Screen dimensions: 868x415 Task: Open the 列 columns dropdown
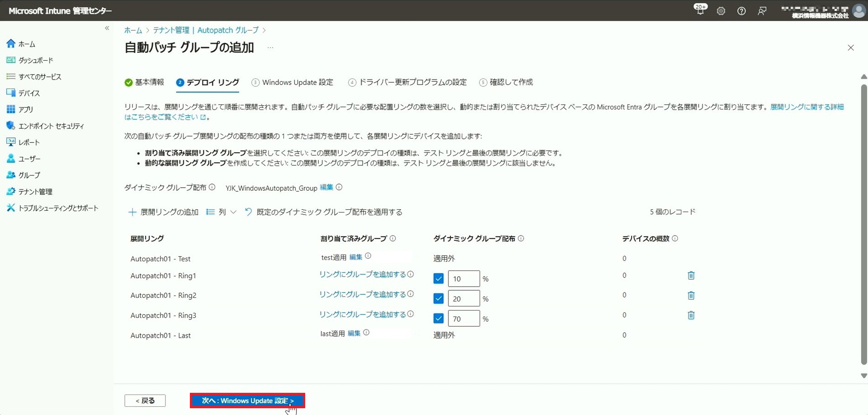pyautogui.click(x=222, y=212)
